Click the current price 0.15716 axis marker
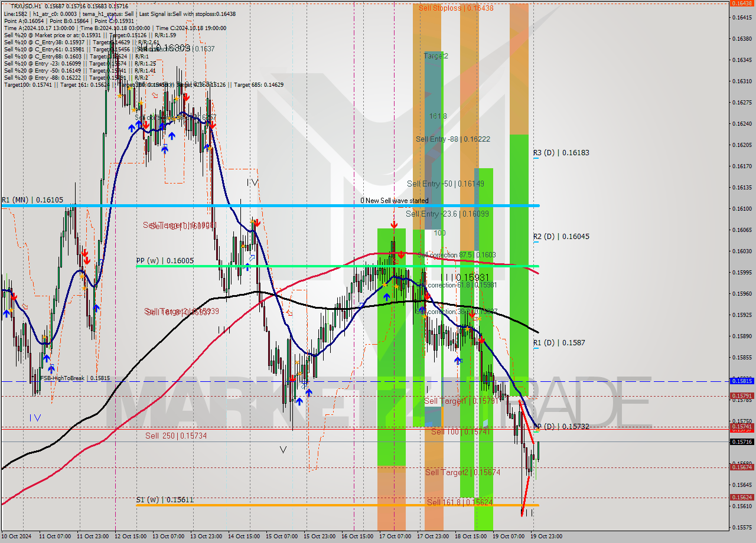756x543 pixels. (x=741, y=441)
